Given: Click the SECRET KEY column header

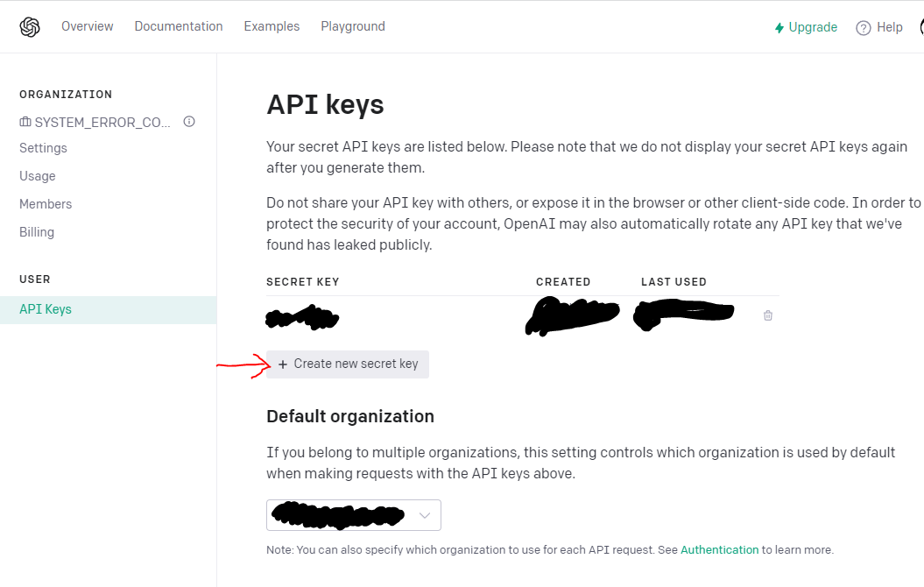Looking at the screenshot, I should click(303, 282).
